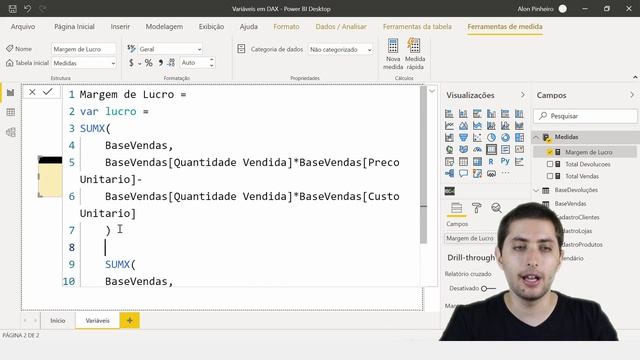Click Medida rápida button

(x=415, y=54)
